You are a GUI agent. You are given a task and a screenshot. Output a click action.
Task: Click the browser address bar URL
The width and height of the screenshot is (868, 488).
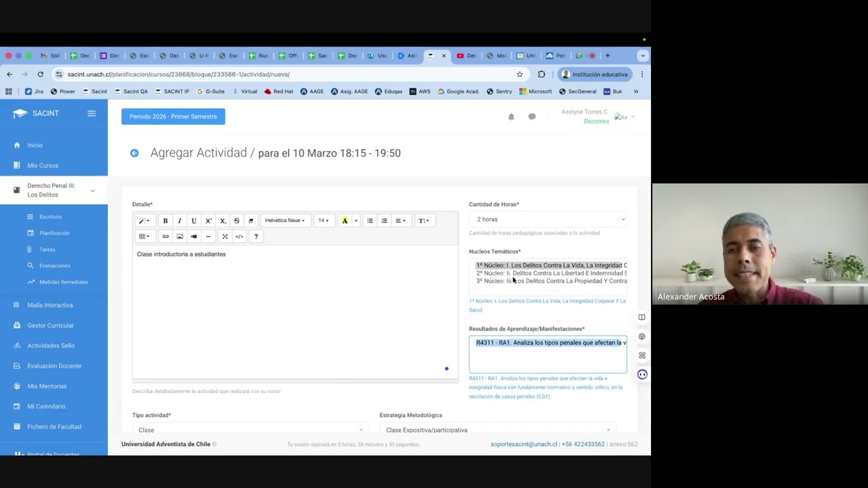click(x=178, y=75)
